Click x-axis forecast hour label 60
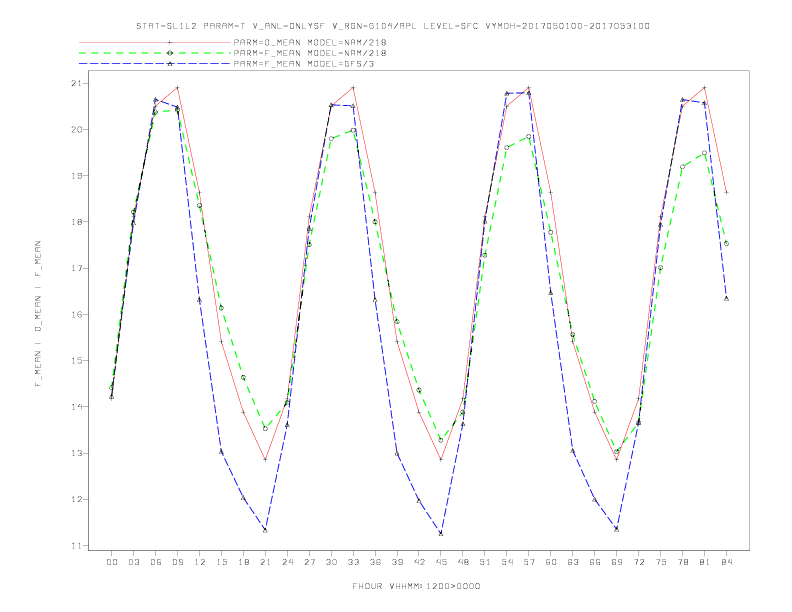 click(x=551, y=562)
